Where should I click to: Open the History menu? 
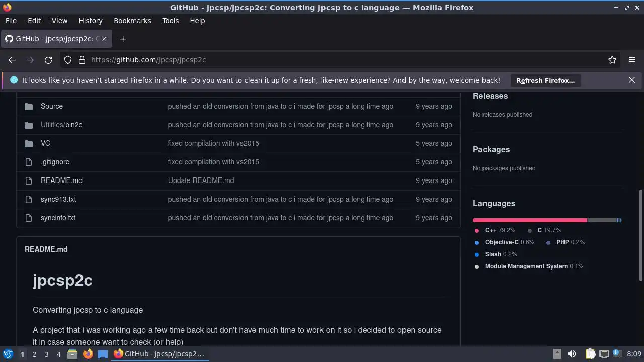point(91,21)
